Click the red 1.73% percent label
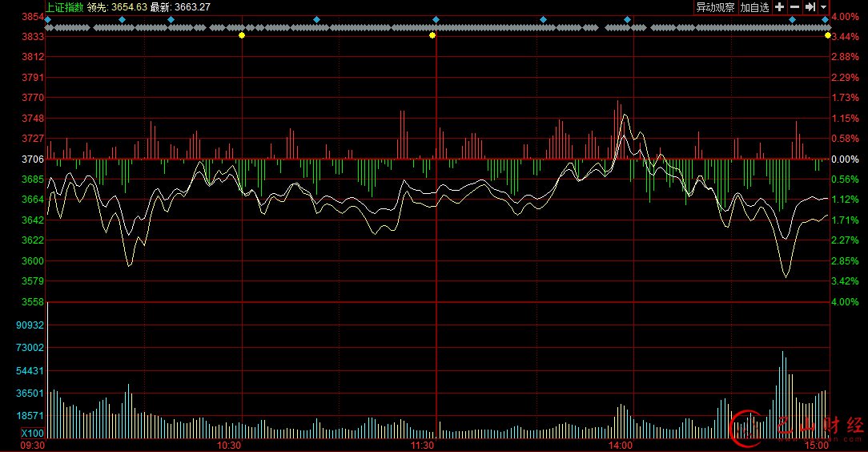 [x=846, y=98]
